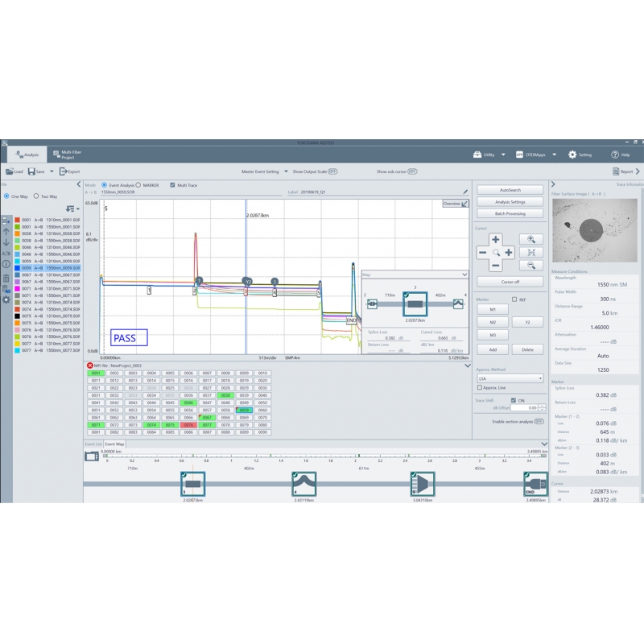Fit trace to view button
The height and width of the screenshot is (644, 644).
[x=531, y=252]
